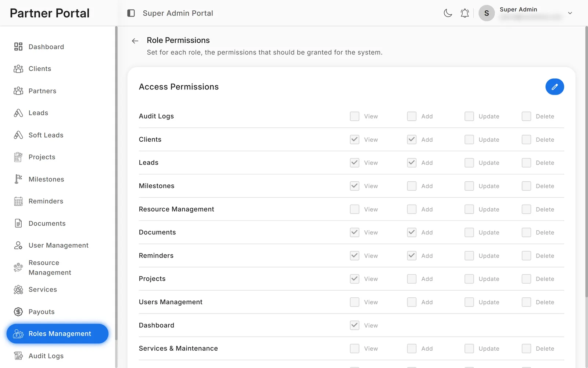This screenshot has height=368, width=588.
Task: Toggle View checkbox for Reminders
Action: pos(355,255)
